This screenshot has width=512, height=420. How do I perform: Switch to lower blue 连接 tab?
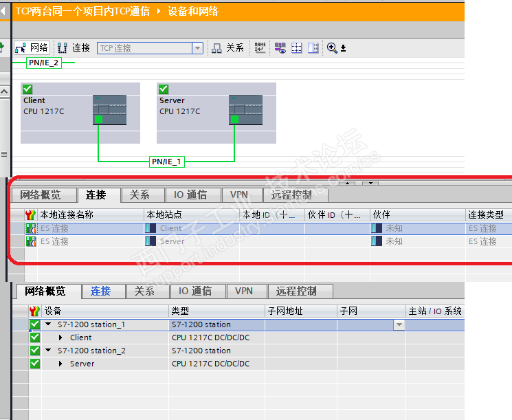tap(104, 291)
